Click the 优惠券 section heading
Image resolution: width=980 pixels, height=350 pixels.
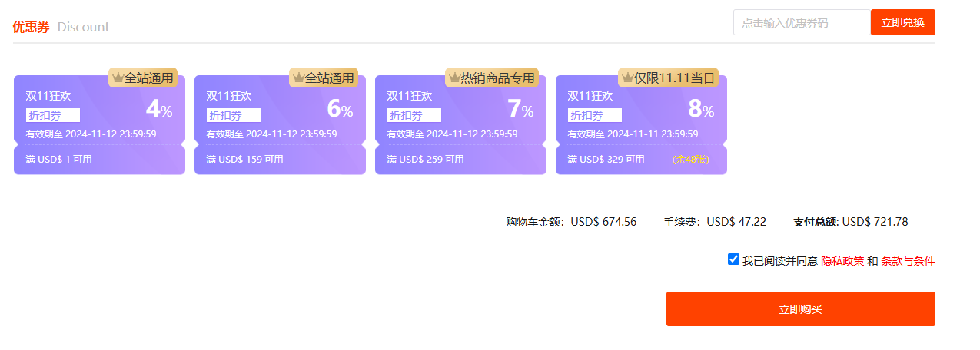(31, 27)
